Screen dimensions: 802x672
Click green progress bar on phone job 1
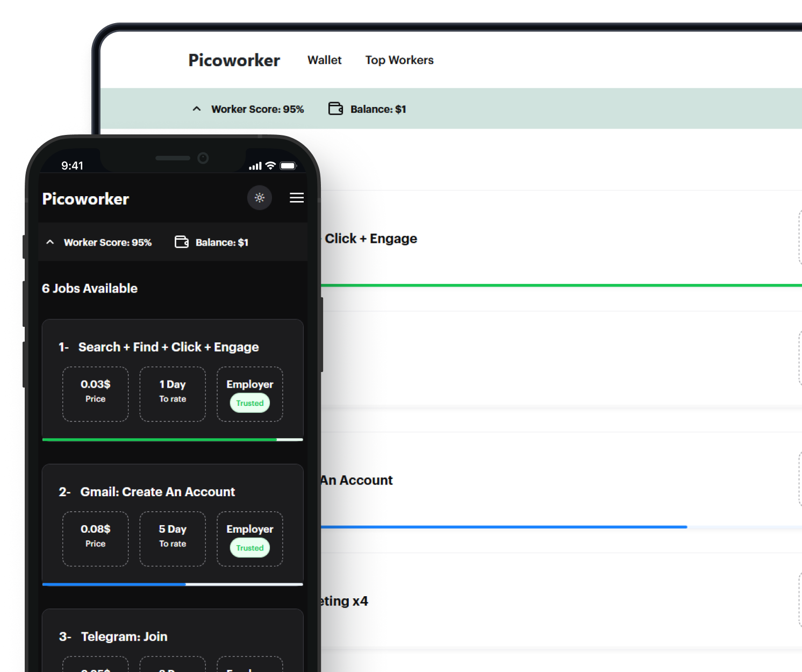pyautogui.click(x=160, y=440)
